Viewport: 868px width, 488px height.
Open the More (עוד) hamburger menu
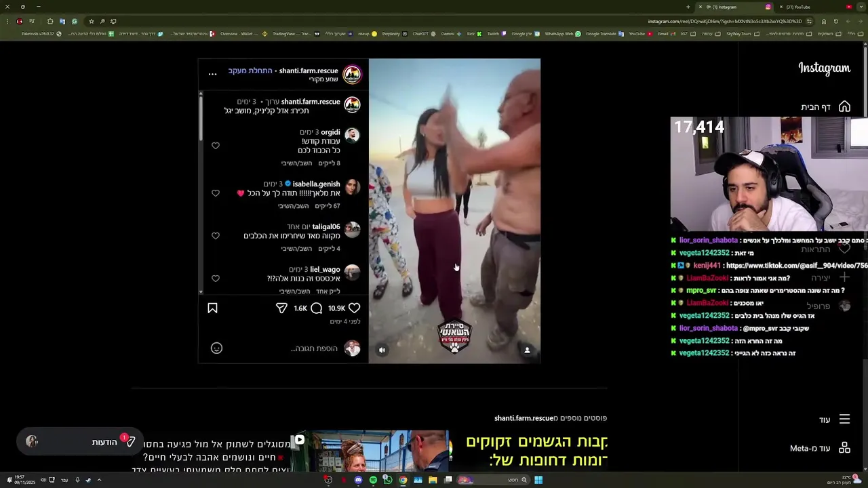click(x=844, y=420)
